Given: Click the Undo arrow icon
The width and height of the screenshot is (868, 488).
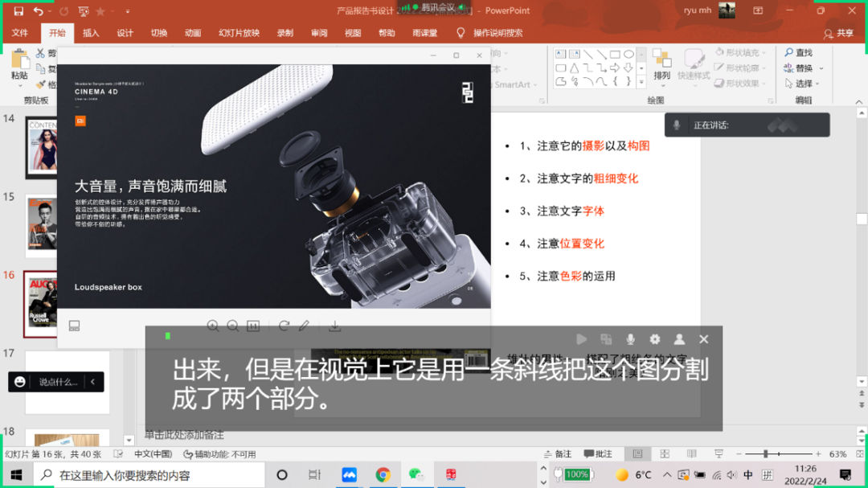Looking at the screenshot, I should click(x=38, y=11).
